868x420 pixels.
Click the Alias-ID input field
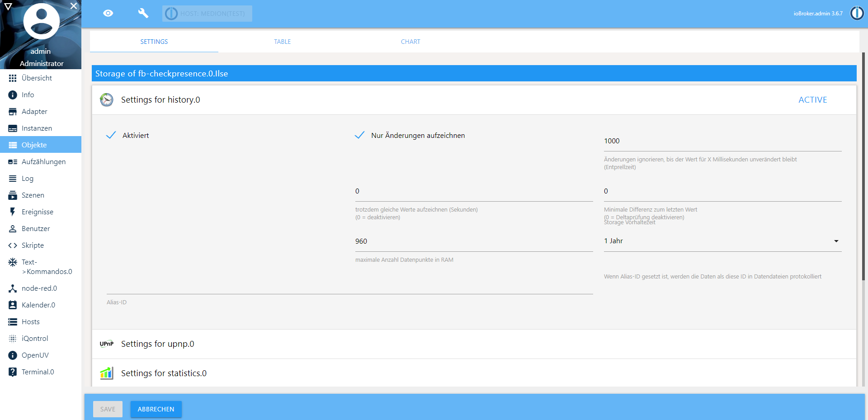(x=349, y=285)
